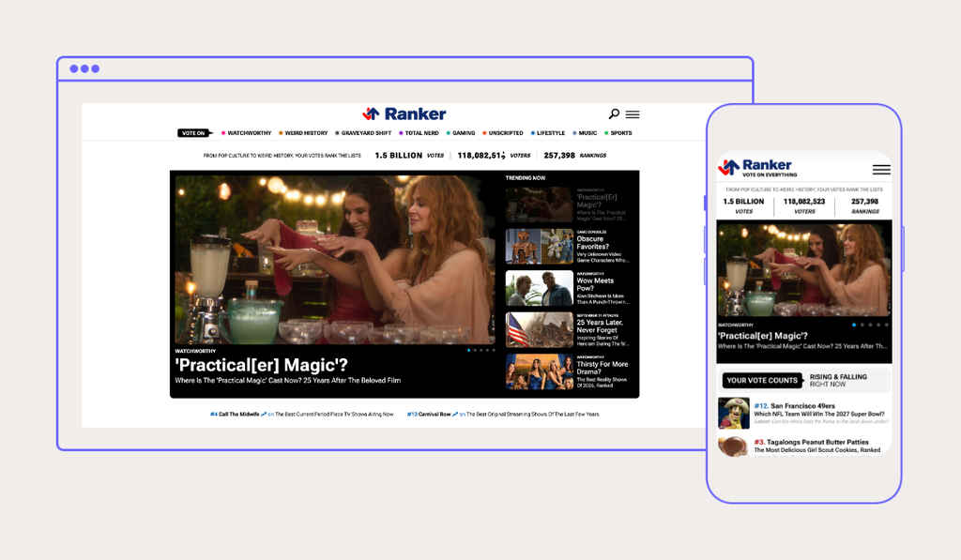The width and height of the screenshot is (961, 560).
Task: Open the hamburger menu on mobile view
Action: tap(881, 170)
